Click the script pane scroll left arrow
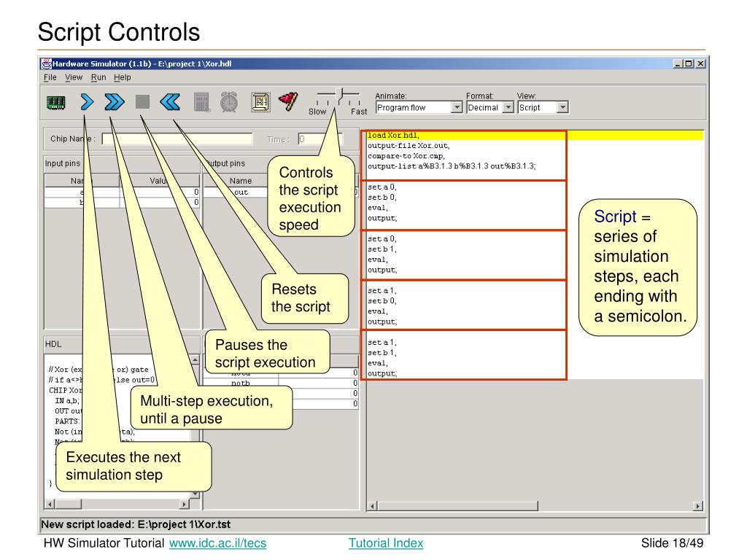747x560 pixels. coord(373,506)
